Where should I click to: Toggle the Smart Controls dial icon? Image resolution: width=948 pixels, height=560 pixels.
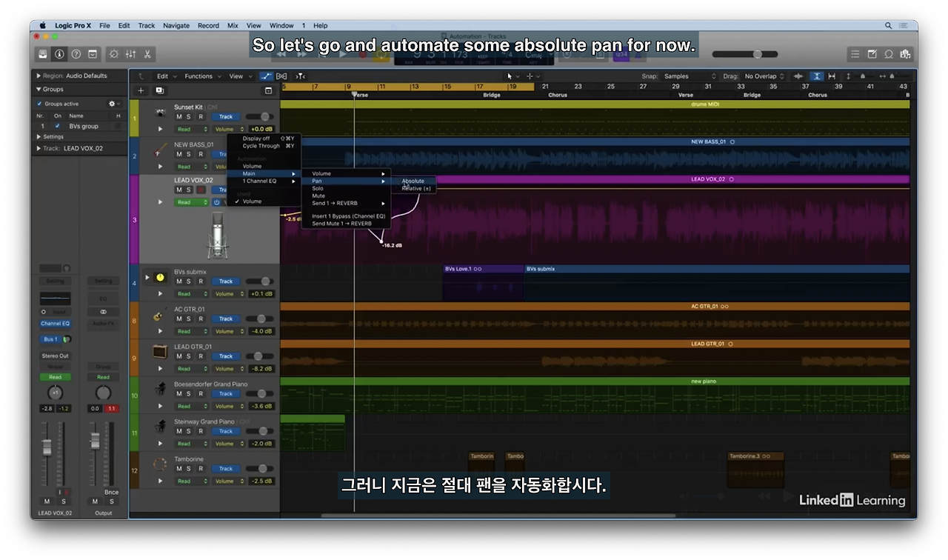coord(113,54)
